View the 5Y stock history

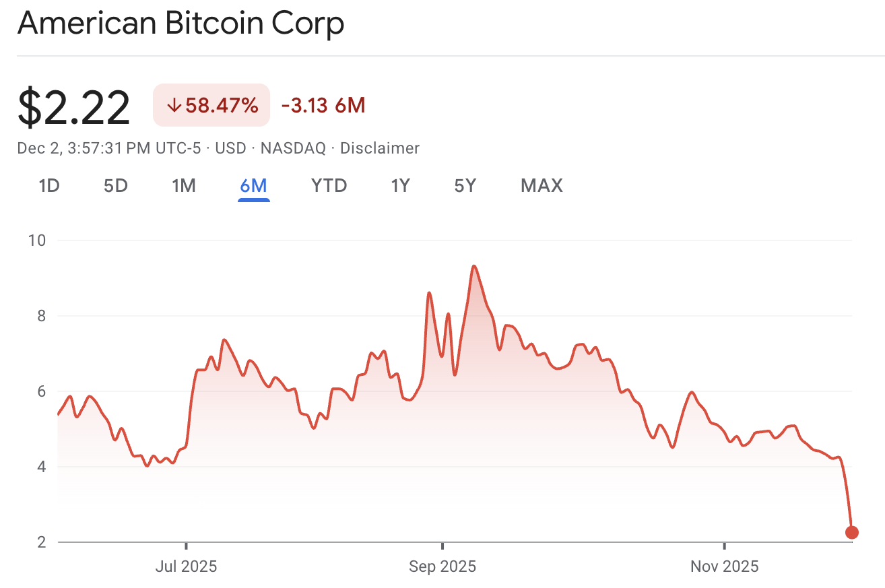[465, 186]
